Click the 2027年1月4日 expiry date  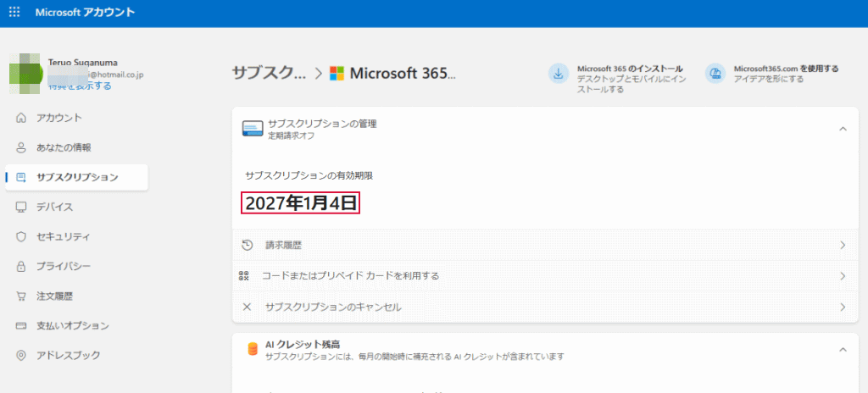click(301, 203)
